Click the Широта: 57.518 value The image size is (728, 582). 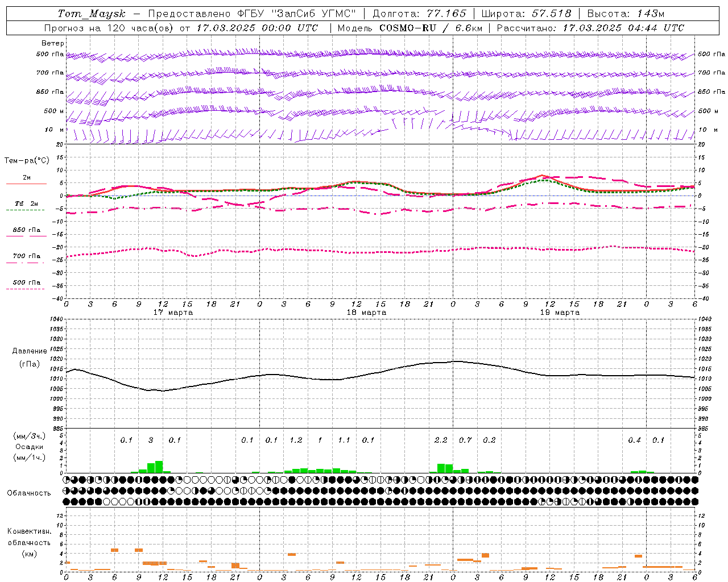(526, 14)
